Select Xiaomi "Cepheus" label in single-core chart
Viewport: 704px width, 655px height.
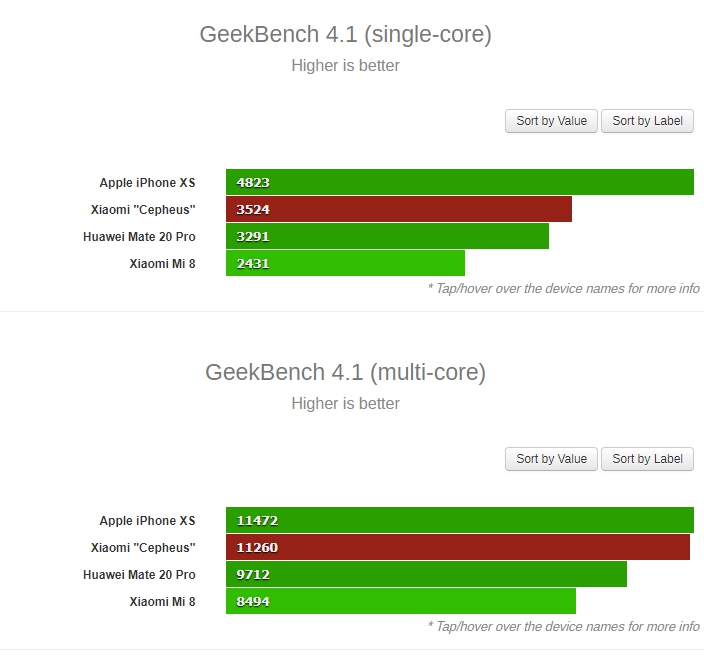[143, 210]
